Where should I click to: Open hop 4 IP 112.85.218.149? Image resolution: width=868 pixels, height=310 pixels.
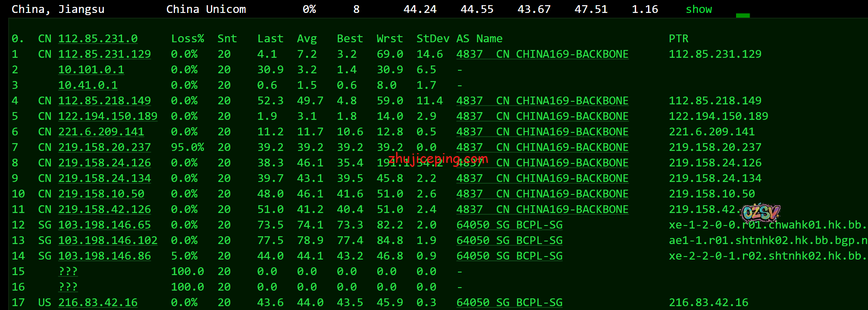[104, 101]
